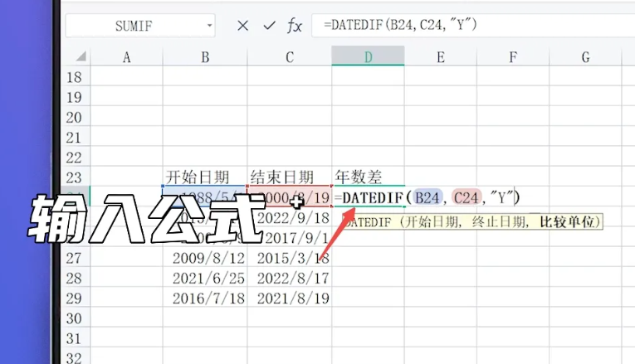The height and width of the screenshot is (364, 635).
Task: Select cell with date 2015/3/18
Action: (289, 258)
